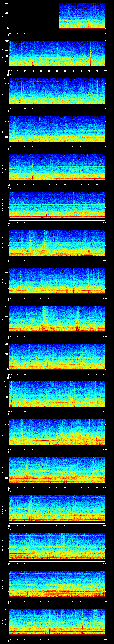Open the spectrogram panel starting at 21:09:00

click(x=57, y=205)
